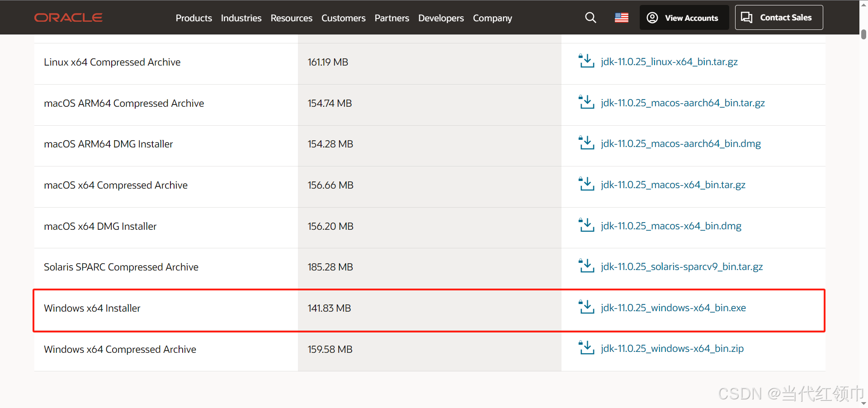Click the 156.66 MB size cell

429,187
